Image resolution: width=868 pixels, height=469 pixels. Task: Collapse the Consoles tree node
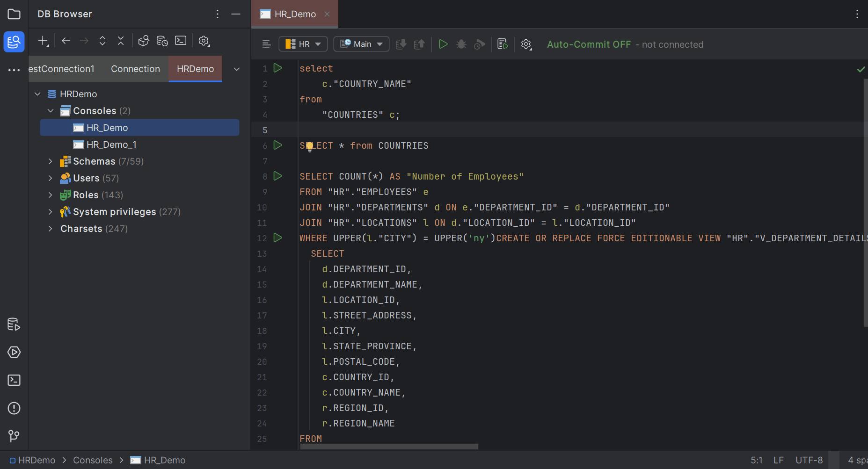[x=51, y=110]
